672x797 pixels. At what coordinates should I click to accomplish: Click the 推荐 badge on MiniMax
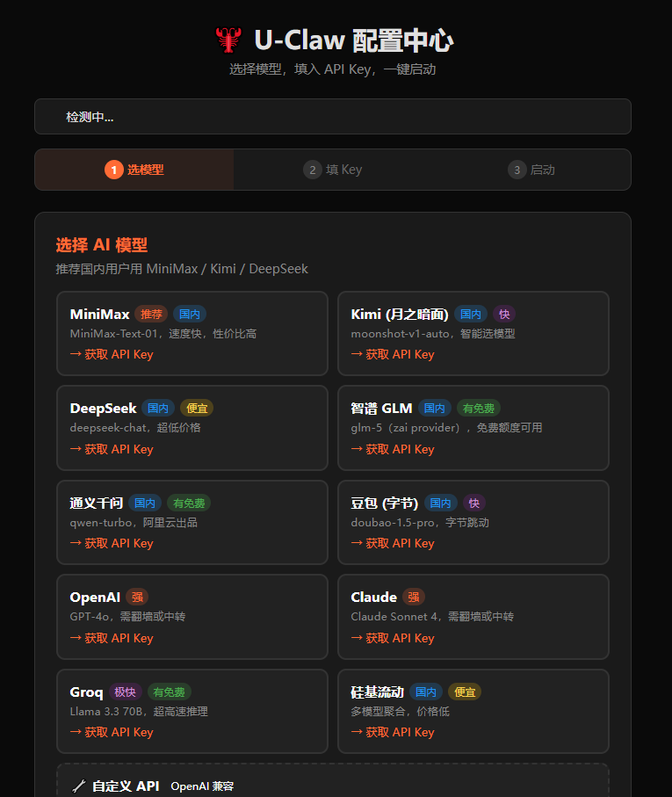(151, 314)
